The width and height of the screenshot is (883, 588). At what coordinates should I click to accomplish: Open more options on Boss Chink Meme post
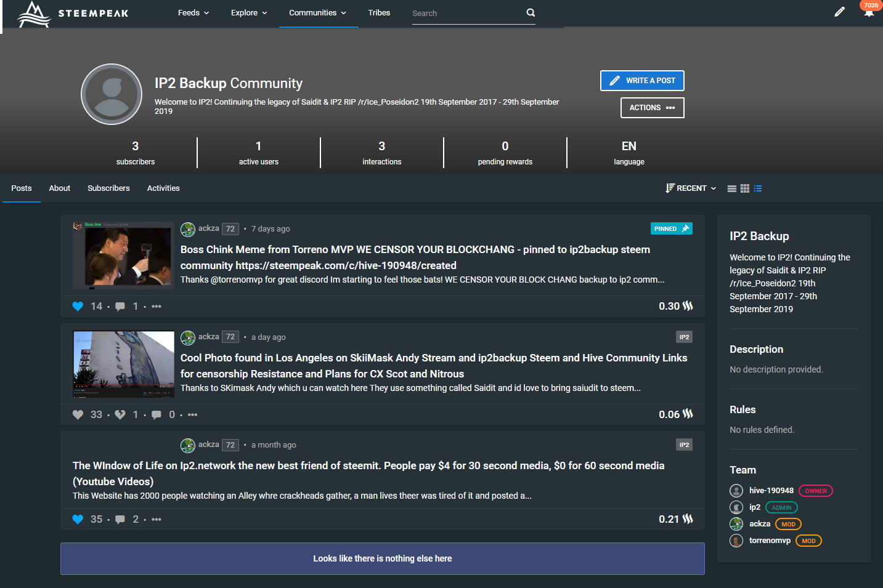pyautogui.click(x=157, y=306)
